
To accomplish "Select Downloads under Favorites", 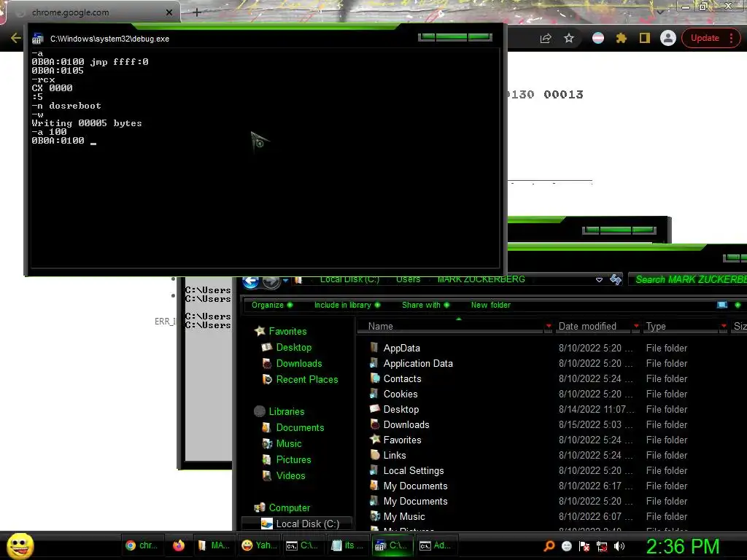I will click(x=298, y=363).
